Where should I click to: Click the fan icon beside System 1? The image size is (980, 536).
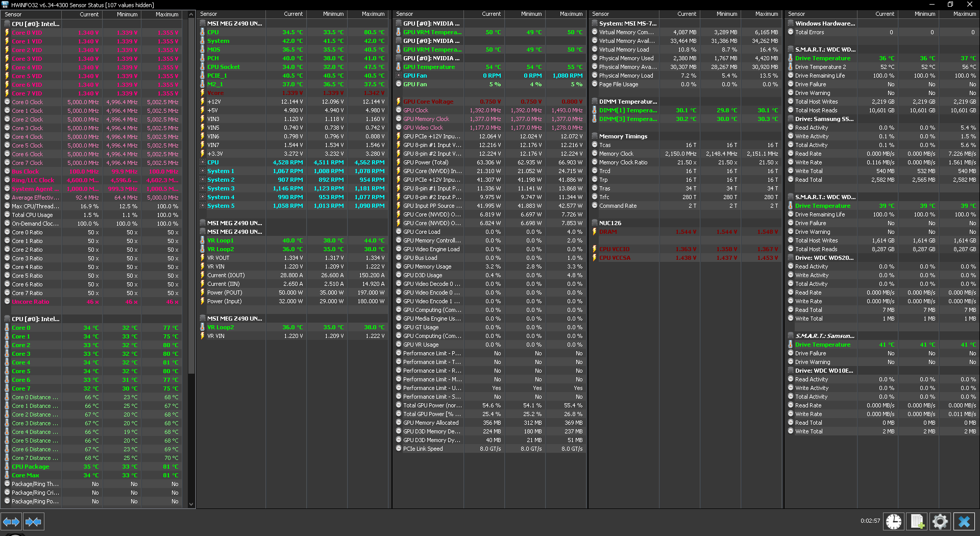pyautogui.click(x=203, y=171)
